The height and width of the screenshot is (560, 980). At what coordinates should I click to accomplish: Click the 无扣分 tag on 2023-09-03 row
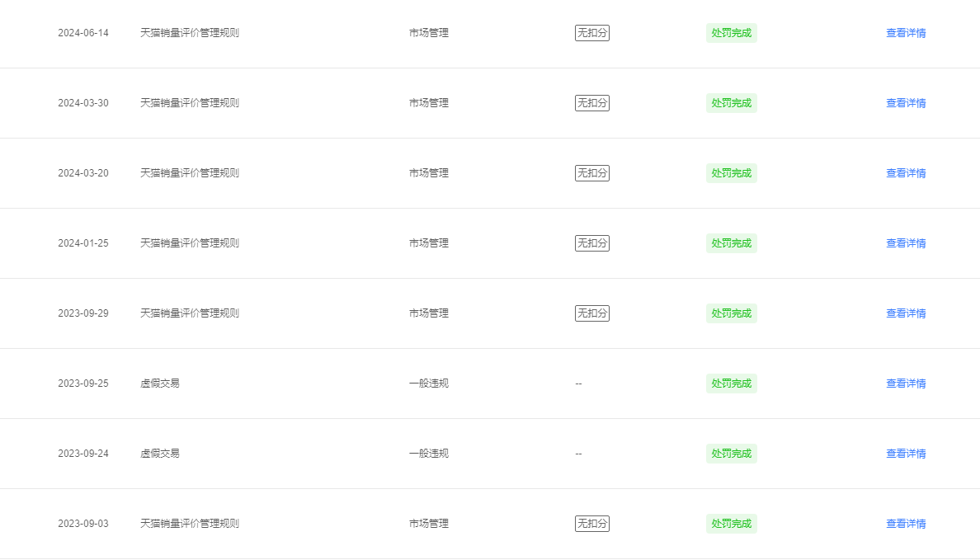click(x=591, y=523)
